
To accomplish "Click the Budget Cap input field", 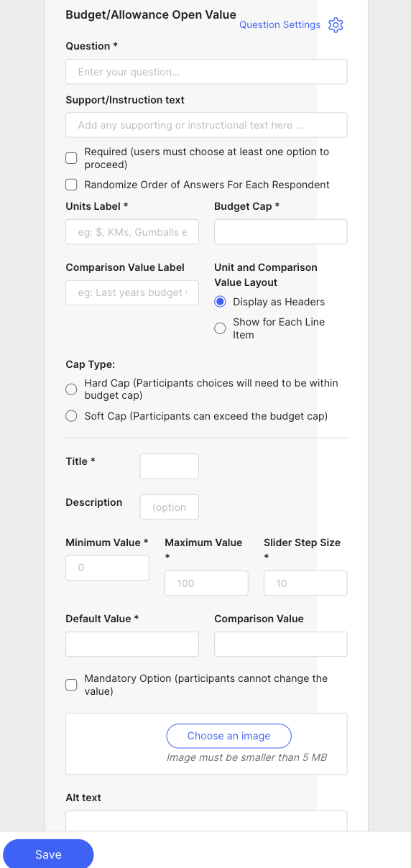I will click(281, 232).
